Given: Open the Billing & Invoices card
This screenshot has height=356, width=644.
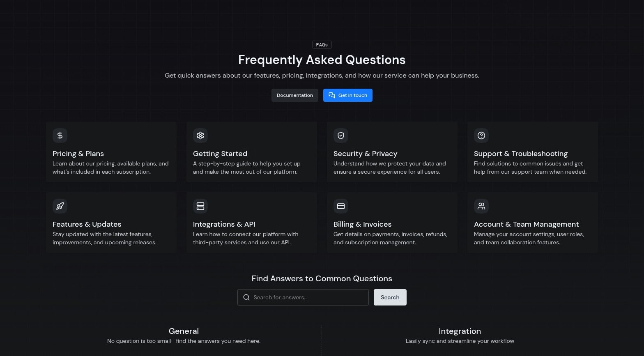Looking at the screenshot, I should click(x=392, y=222).
